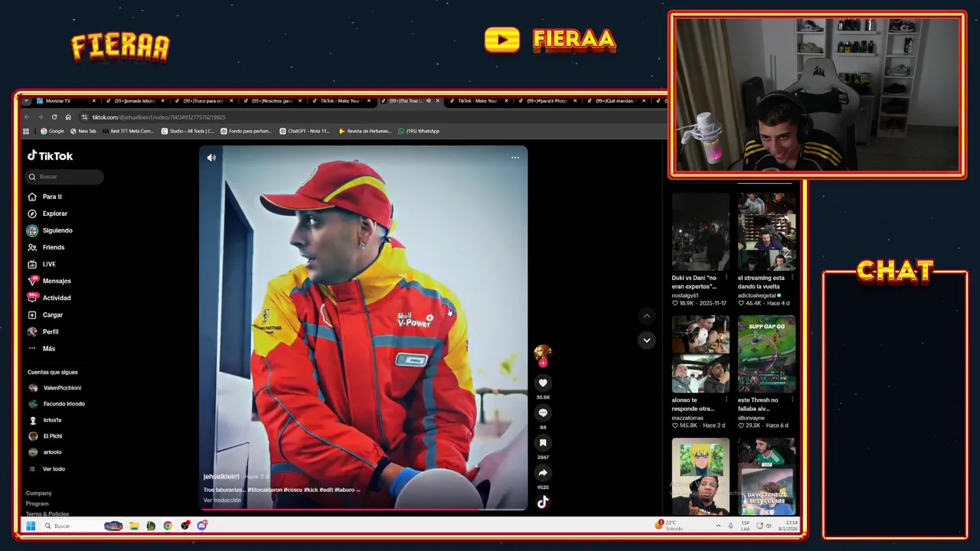Open the ChatGPT - Nota 11 bookmark
Screen dimensions: 980x551
[304, 131]
